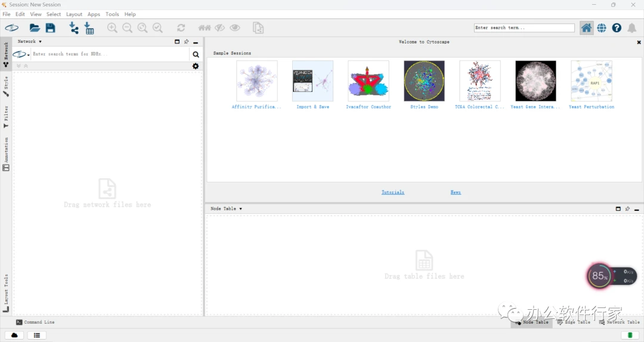Expand NDEx search source dropdown arrow

coord(29,55)
